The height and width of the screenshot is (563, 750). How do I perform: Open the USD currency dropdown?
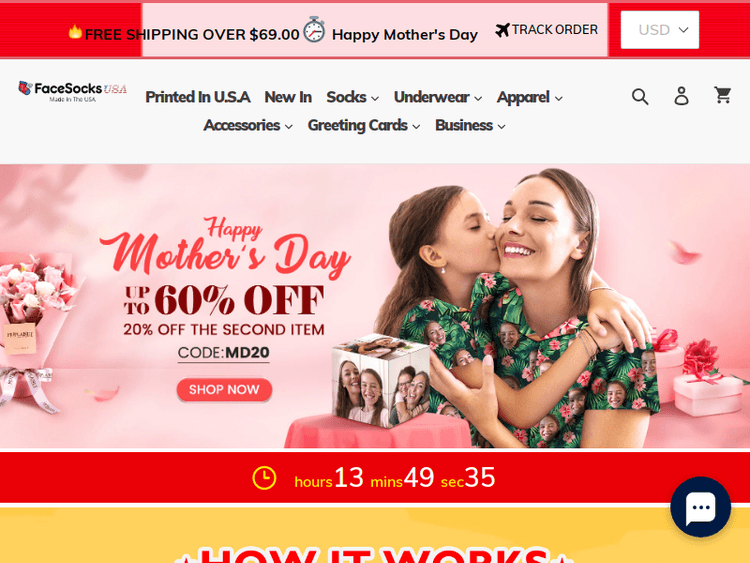pyautogui.click(x=660, y=30)
